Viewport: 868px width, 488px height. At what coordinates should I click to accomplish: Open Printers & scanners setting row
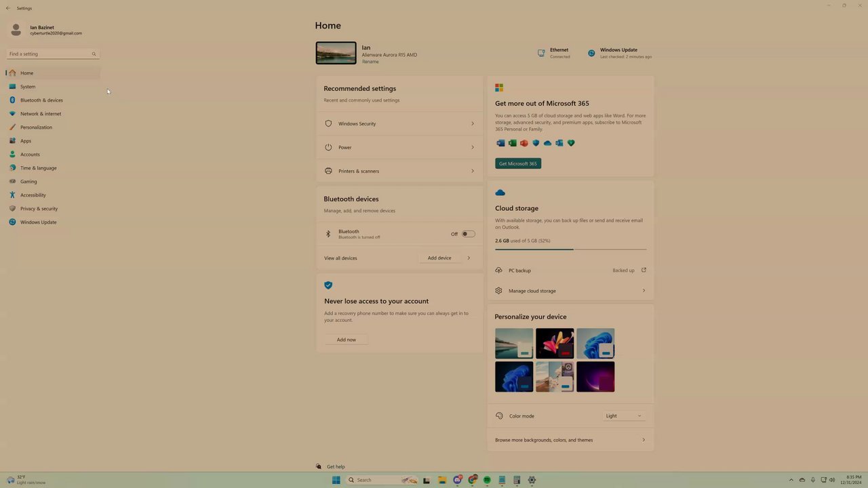pyautogui.click(x=399, y=171)
